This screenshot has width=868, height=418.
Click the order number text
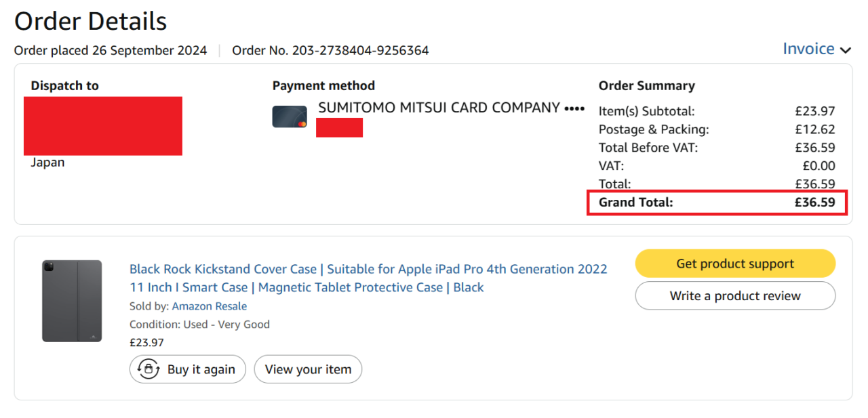pyautogui.click(x=330, y=51)
